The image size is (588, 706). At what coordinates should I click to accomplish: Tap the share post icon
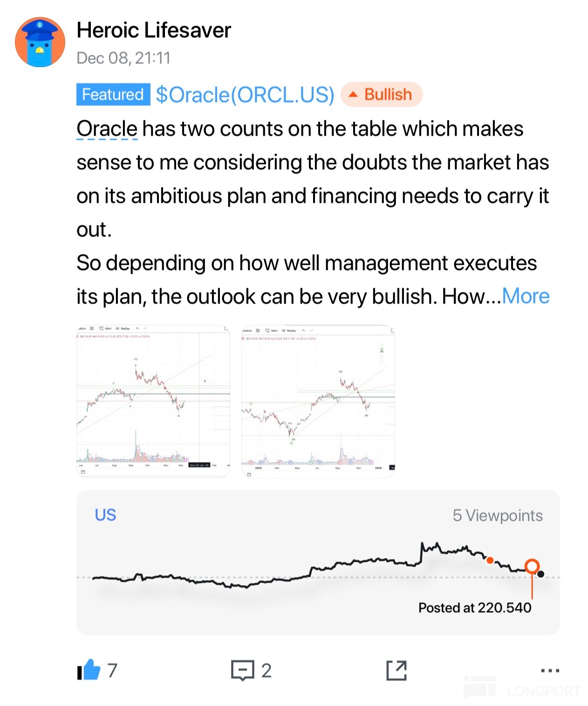(397, 671)
